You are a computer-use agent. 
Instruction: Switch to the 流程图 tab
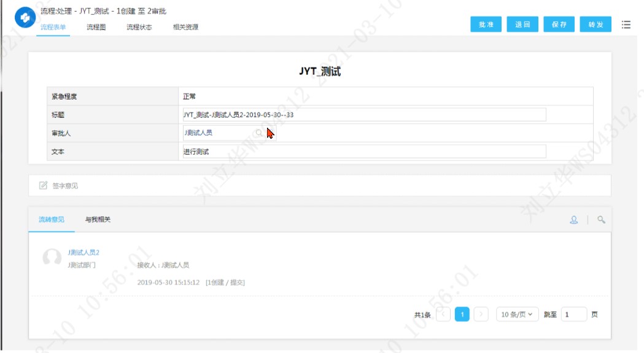click(96, 27)
